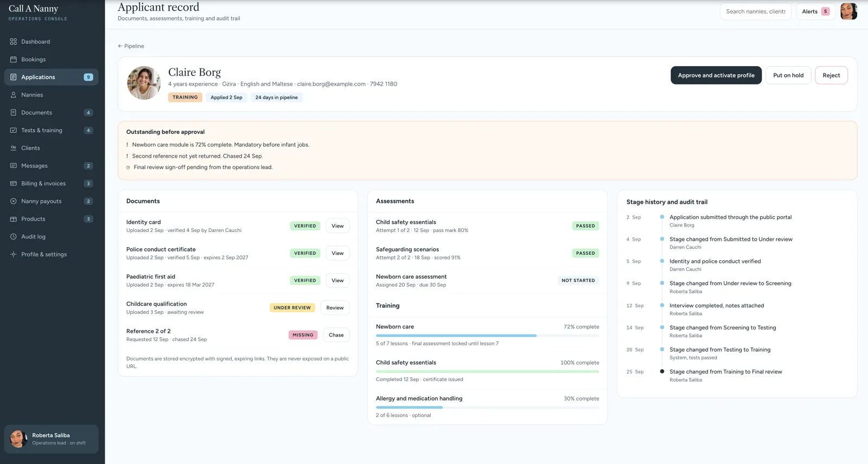Focus the Search nannies, clients field

pos(756,11)
